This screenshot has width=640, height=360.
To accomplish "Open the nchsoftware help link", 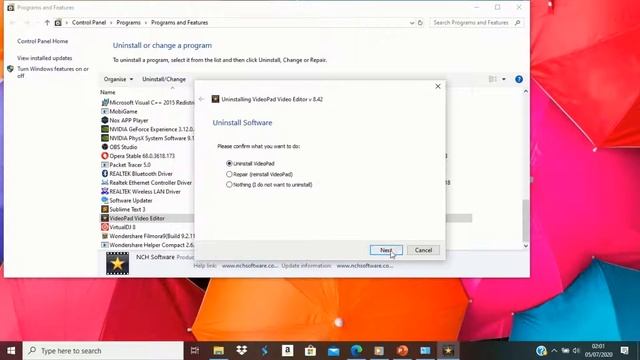I will (249, 266).
